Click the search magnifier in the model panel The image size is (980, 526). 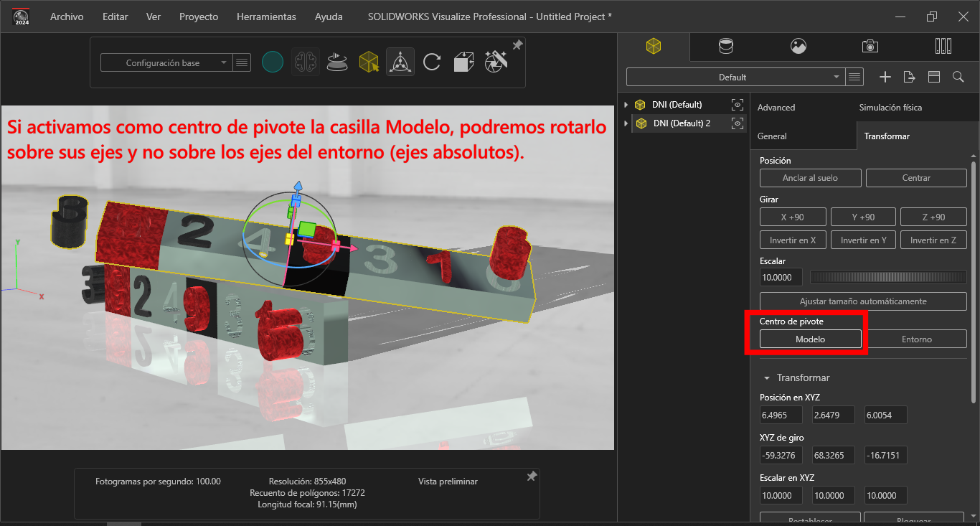[958, 77]
